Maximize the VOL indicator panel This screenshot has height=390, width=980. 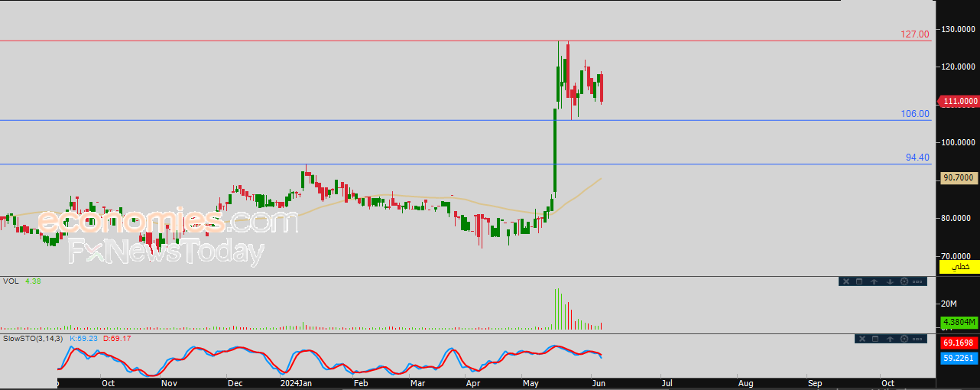point(859,281)
